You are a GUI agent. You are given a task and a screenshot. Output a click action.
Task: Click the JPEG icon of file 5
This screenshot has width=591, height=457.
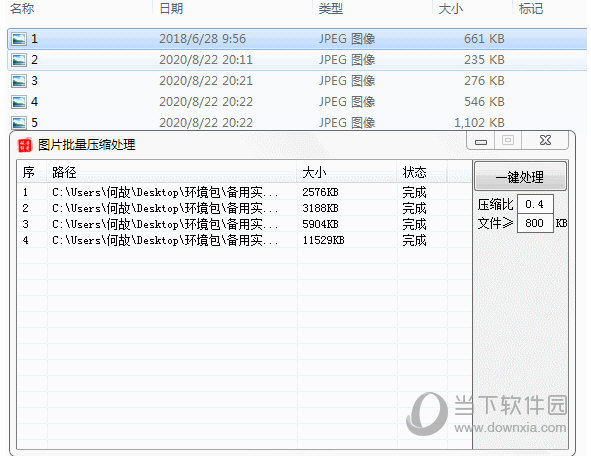[19, 123]
